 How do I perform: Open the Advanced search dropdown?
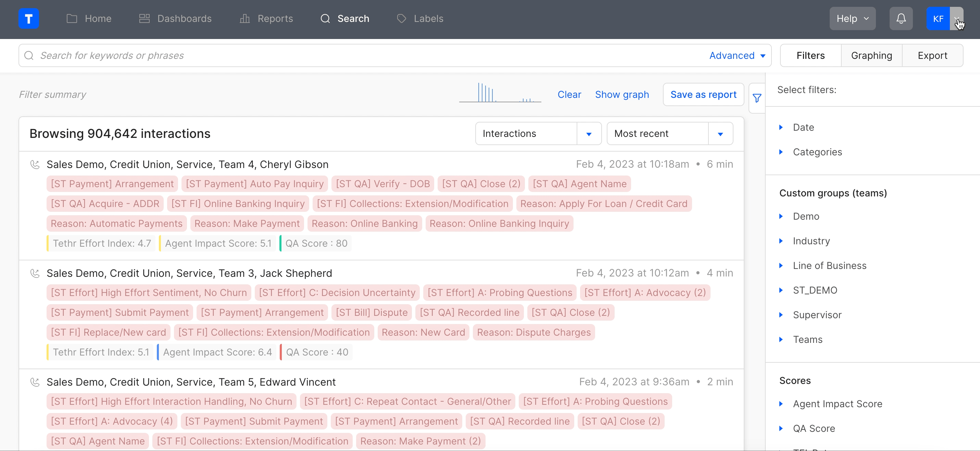[737, 55]
